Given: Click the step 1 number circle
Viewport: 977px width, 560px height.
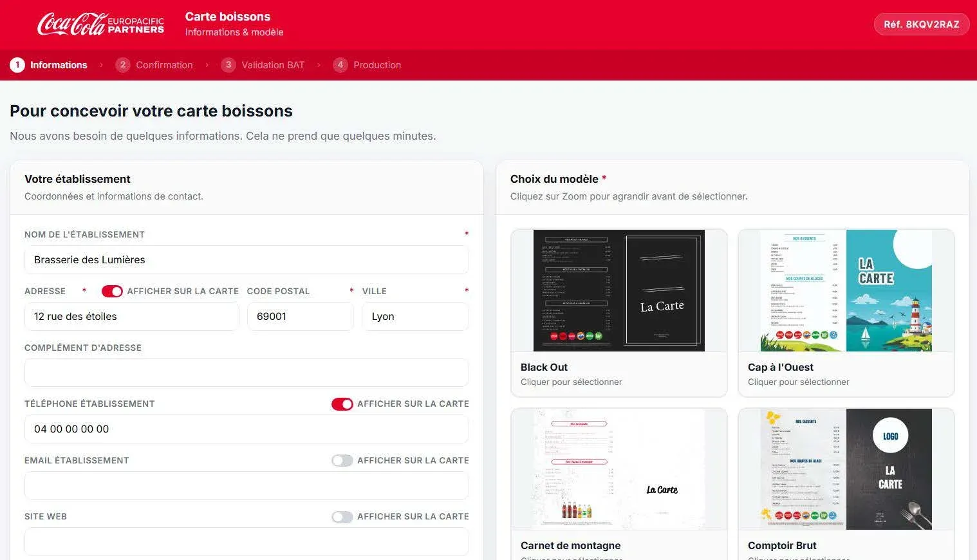Looking at the screenshot, I should pyautogui.click(x=17, y=65).
